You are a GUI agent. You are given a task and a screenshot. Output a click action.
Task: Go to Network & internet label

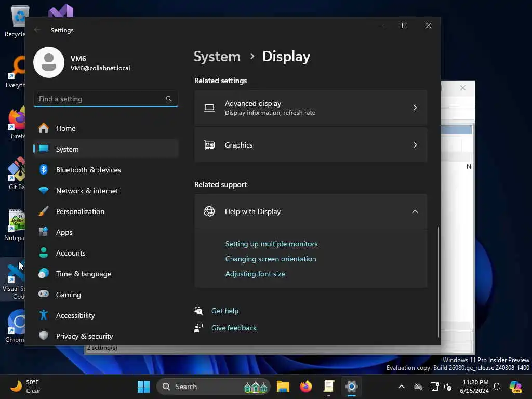coord(87,191)
